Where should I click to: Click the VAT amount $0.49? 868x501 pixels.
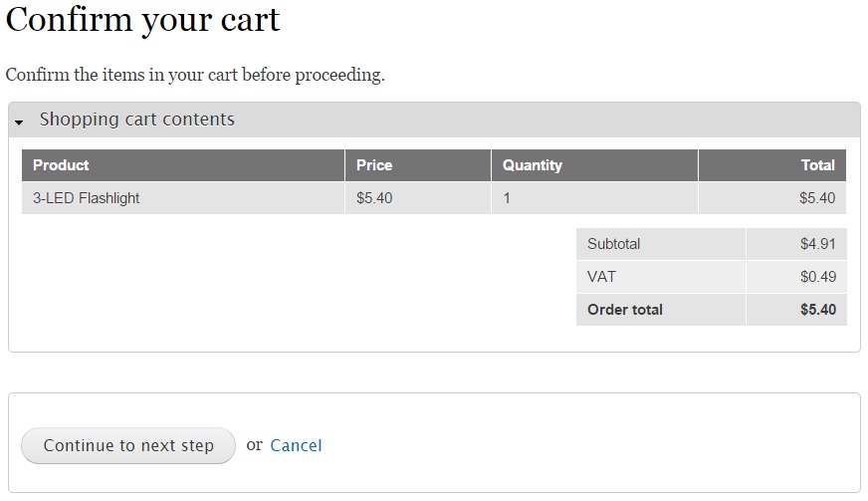click(817, 277)
